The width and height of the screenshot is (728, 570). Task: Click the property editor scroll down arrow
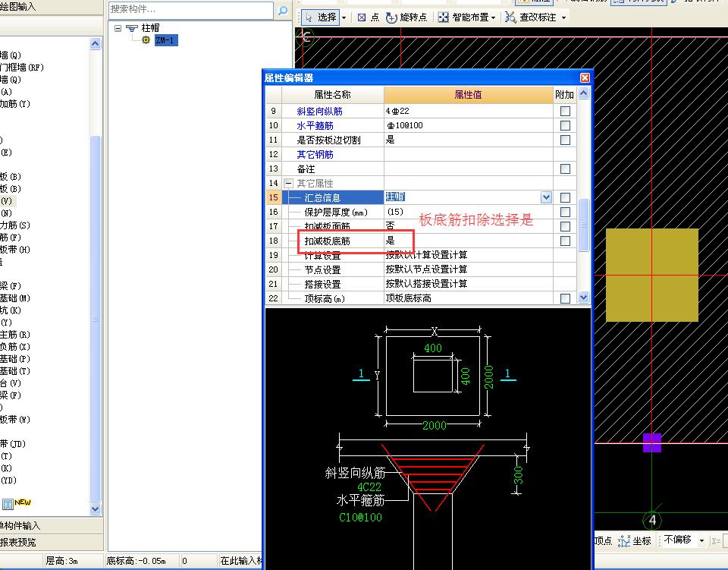[584, 297]
